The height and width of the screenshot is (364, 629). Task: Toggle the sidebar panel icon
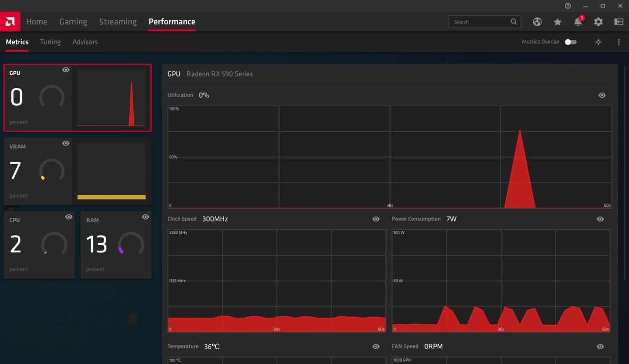619,22
